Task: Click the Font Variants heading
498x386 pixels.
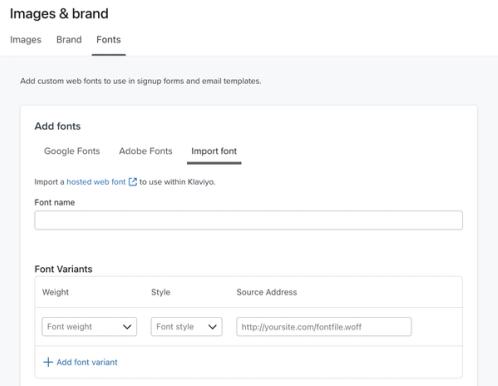Action: [63, 269]
